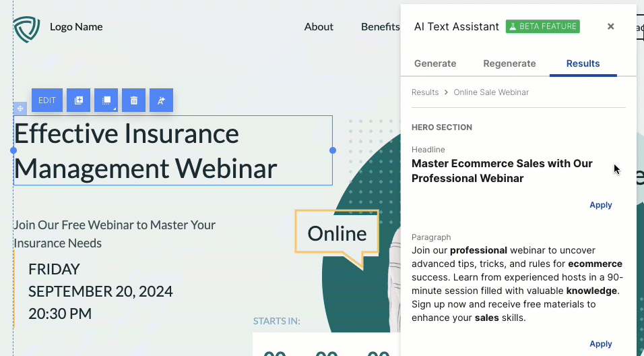Click the FRIDAY date text
Screen dimensions: 644x356
(54, 269)
